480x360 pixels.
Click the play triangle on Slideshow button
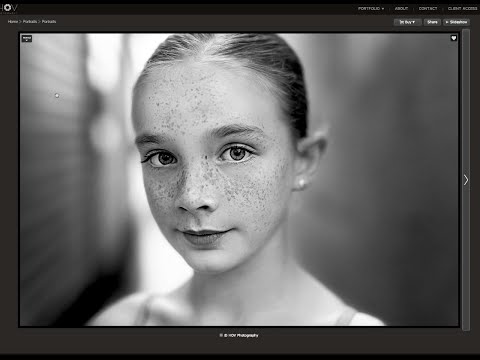[x=447, y=22]
